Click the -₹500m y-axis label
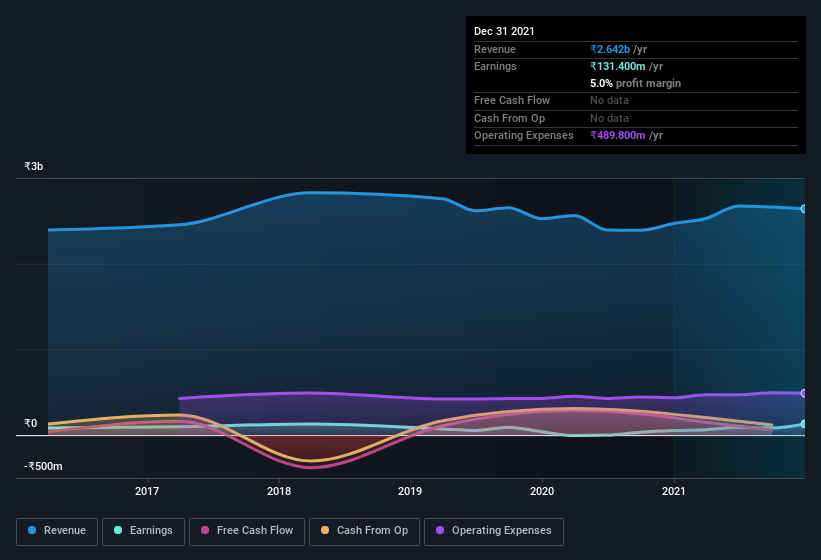 click(x=43, y=466)
